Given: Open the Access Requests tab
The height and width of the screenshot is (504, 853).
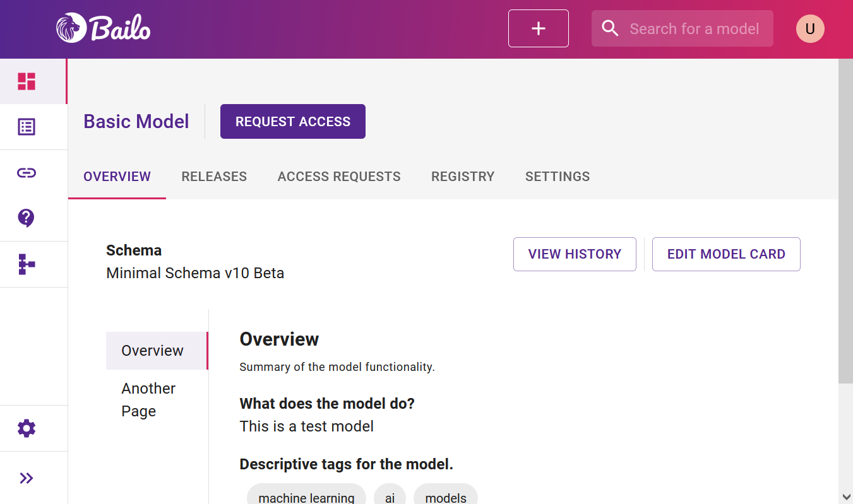Looking at the screenshot, I should click(339, 177).
